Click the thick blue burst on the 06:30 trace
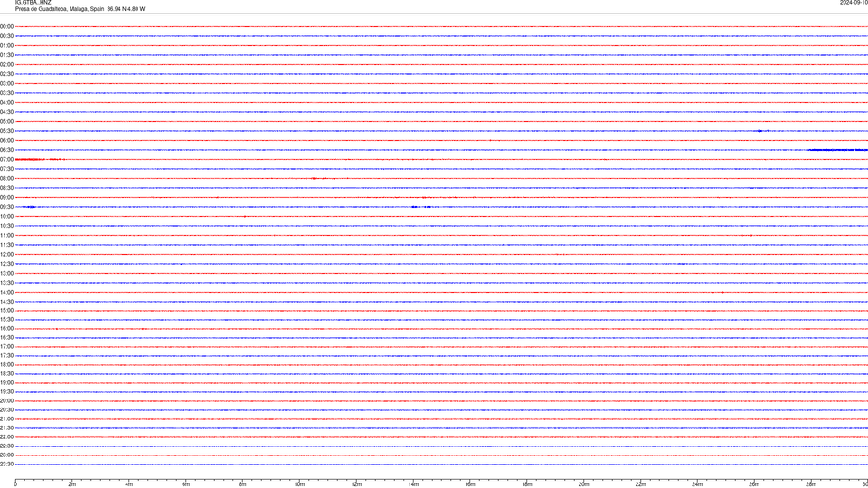 (x=837, y=150)
